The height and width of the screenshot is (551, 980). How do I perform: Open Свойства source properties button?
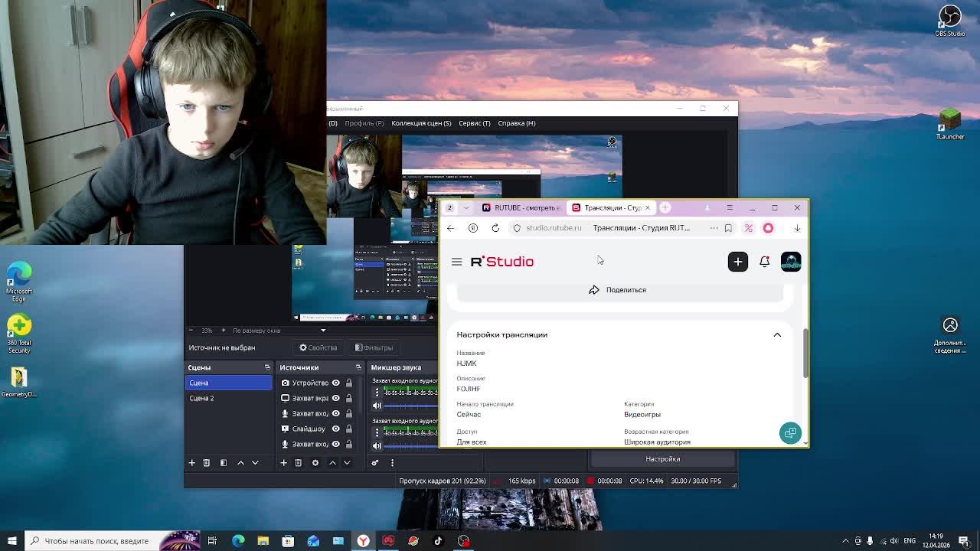(318, 347)
